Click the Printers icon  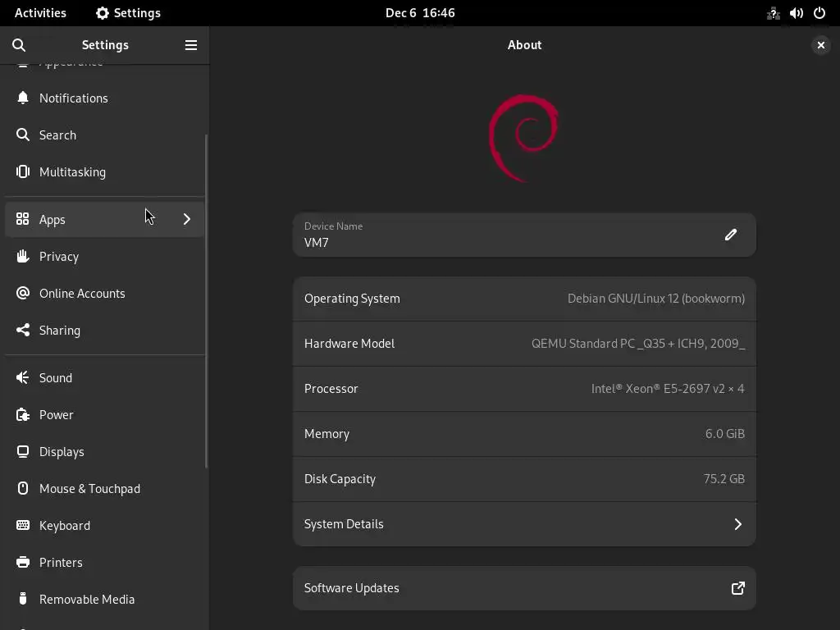coord(22,562)
